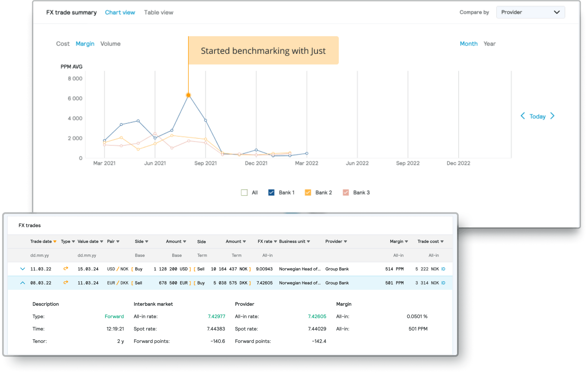
Task: Switch the chart metric to Volume
Action: 110,44
